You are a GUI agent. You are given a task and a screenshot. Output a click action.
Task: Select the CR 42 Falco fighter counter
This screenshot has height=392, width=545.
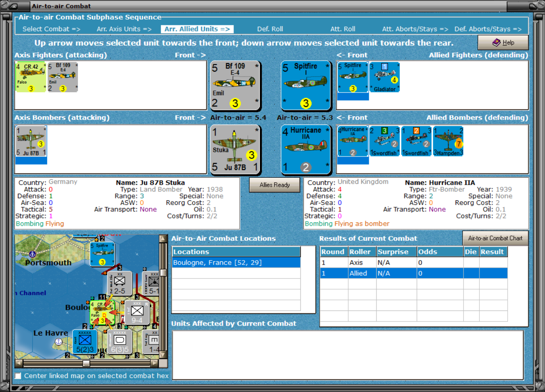coord(31,77)
